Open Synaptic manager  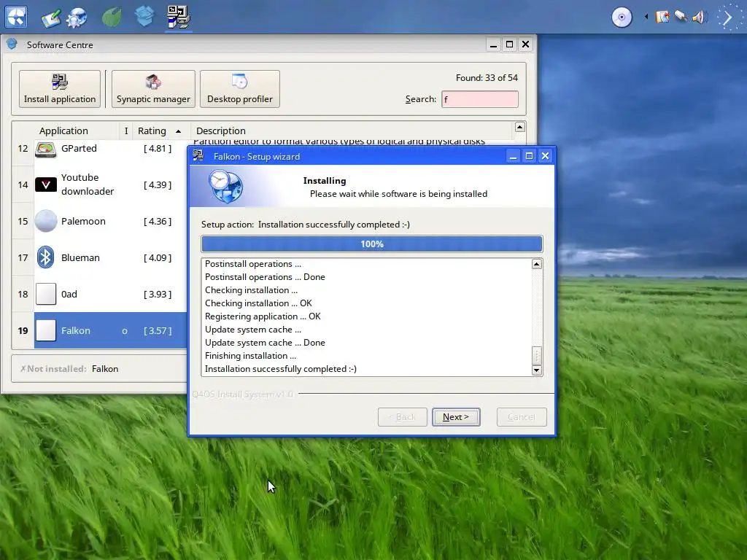153,88
